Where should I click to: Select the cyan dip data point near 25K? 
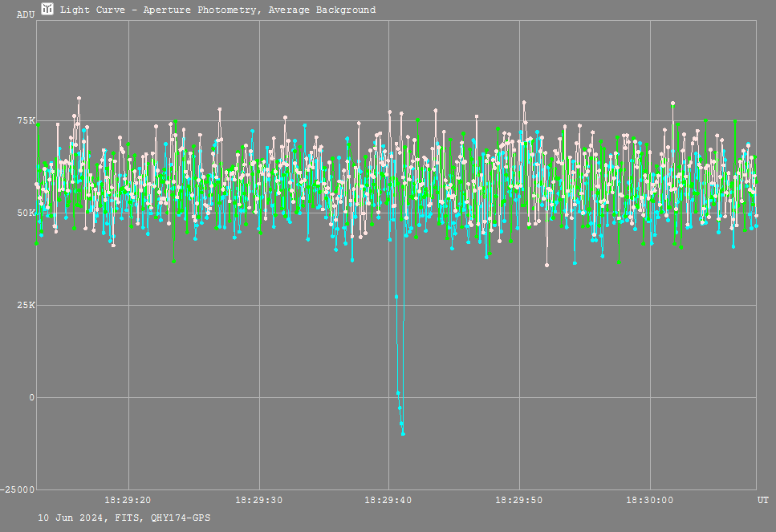coord(396,296)
